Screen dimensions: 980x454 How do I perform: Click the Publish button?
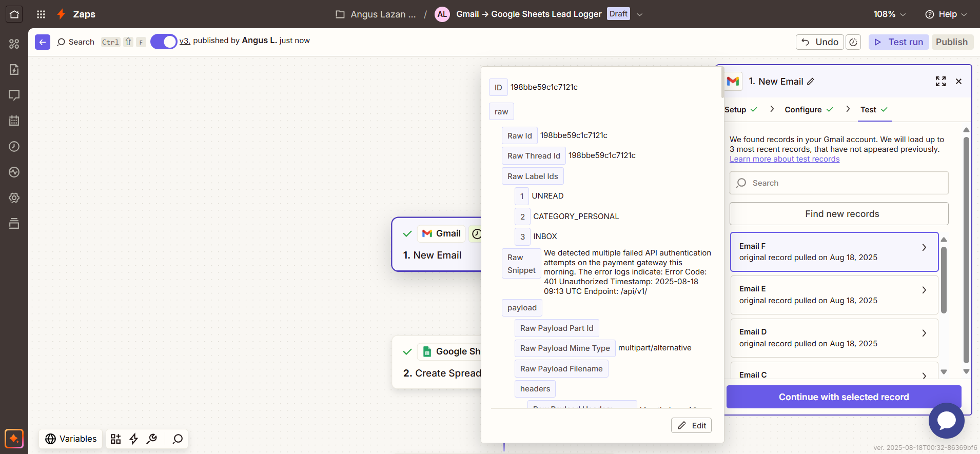click(952, 42)
